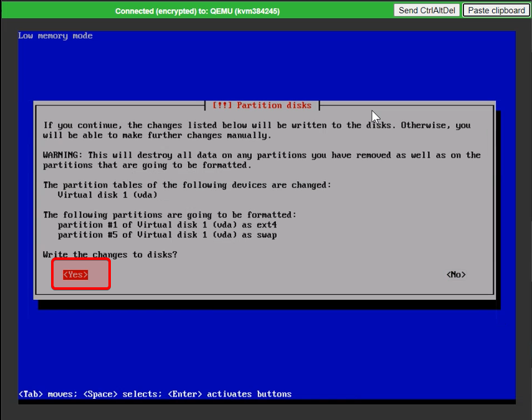
Task: Confirm writing changes with the Yes button
Action: click(x=75, y=275)
